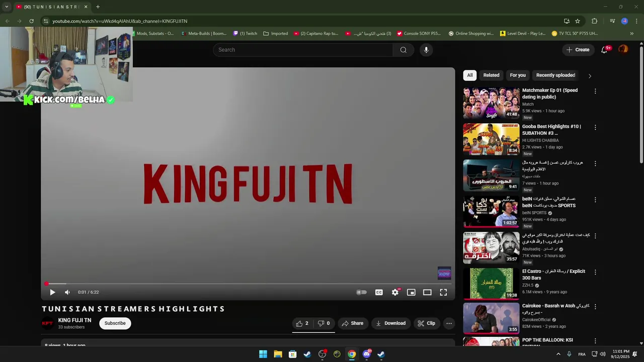This screenshot has height=362, width=644.
Task: Open File Explorer from taskbar
Action: coord(278,354)
